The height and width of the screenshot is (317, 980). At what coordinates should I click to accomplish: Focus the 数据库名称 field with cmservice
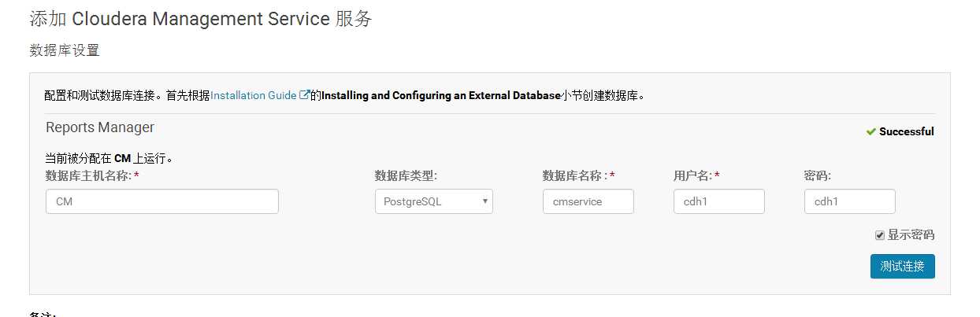coord(588,201)
